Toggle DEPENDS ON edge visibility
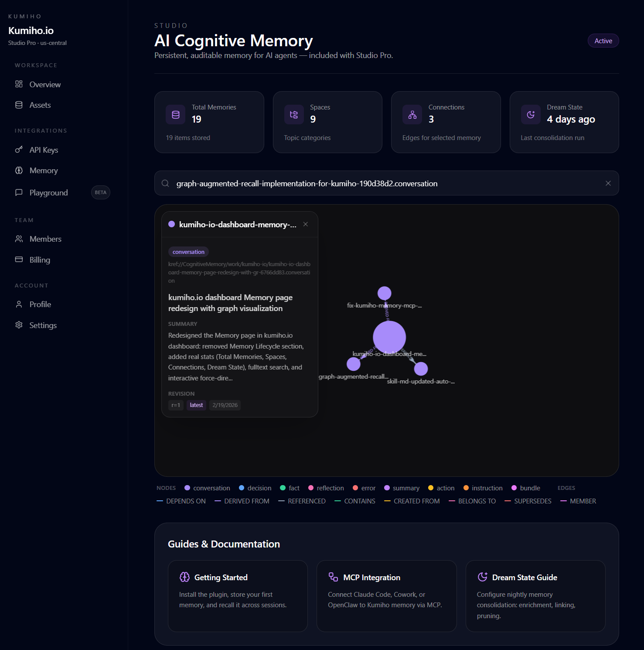 [x=186, y=501]
